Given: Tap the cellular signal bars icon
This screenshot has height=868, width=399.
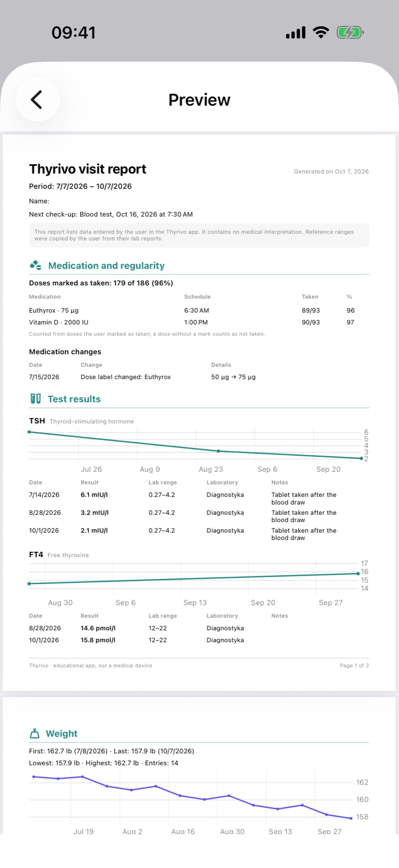Looking at the screenshot, I should click(295, 33).
